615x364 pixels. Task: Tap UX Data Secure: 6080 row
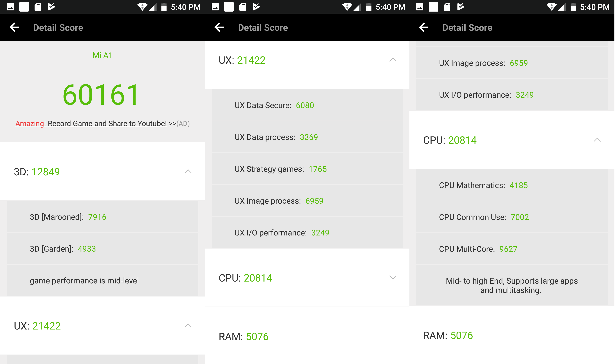[x=307, y=105]
